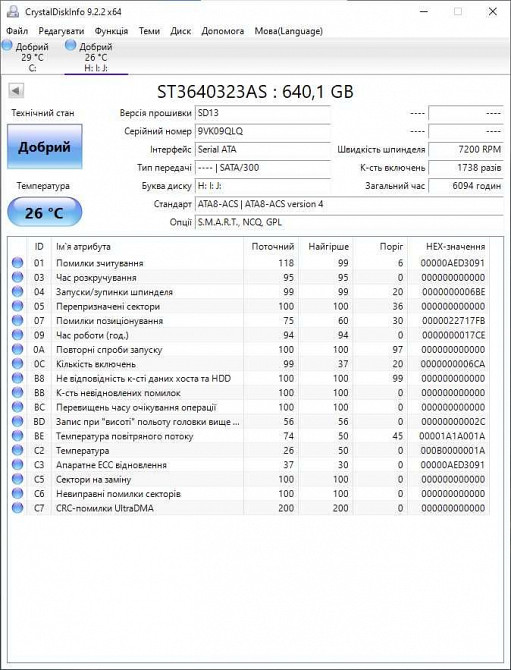Click the status orb on the C: disk tab
The width and height of the screenshot is (511, 670).
[7, 45]
